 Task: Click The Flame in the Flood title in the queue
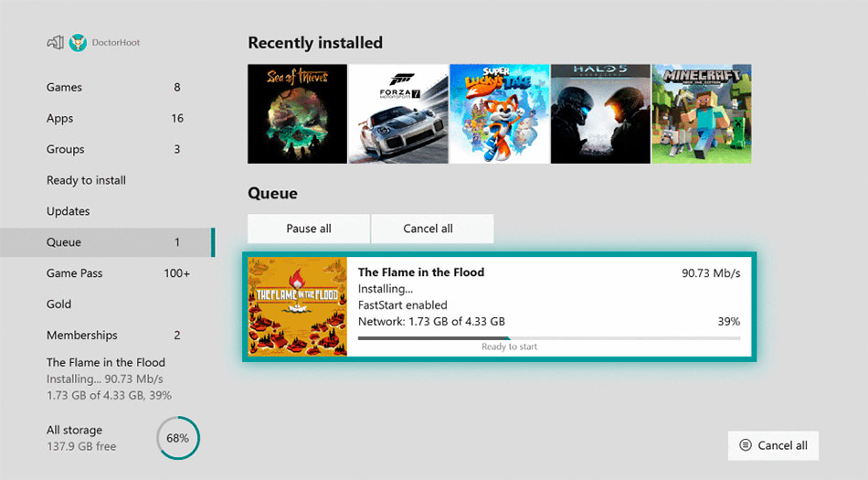[x=421, y=272]
